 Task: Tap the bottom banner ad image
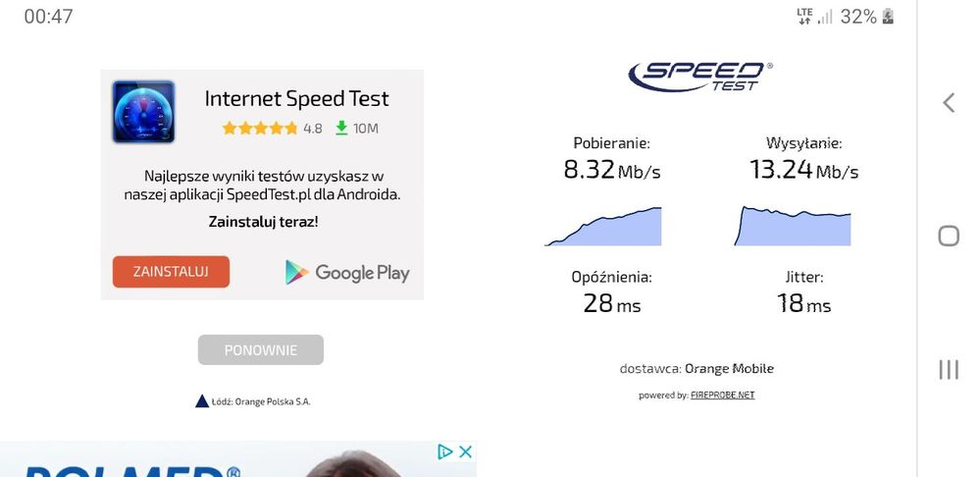(x=216, y=461)
